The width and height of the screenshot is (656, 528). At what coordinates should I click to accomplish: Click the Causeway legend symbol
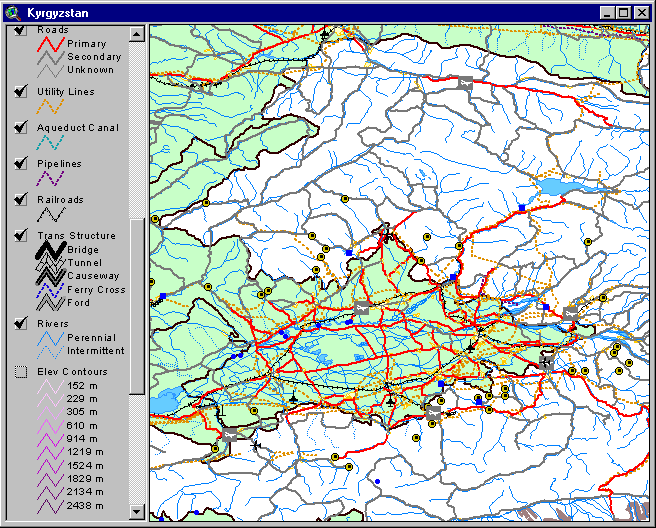[51, 276]
